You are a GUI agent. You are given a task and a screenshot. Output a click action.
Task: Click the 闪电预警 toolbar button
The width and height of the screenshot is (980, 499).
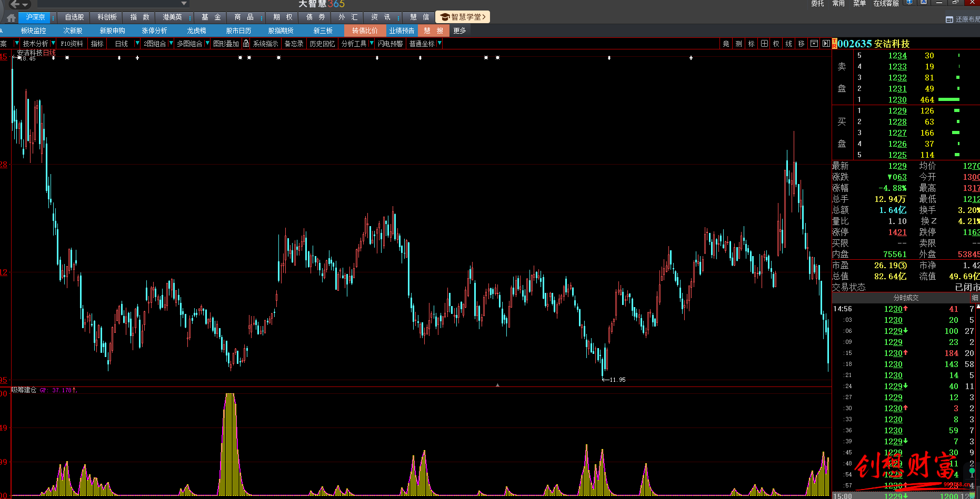(x=390, y=44)
